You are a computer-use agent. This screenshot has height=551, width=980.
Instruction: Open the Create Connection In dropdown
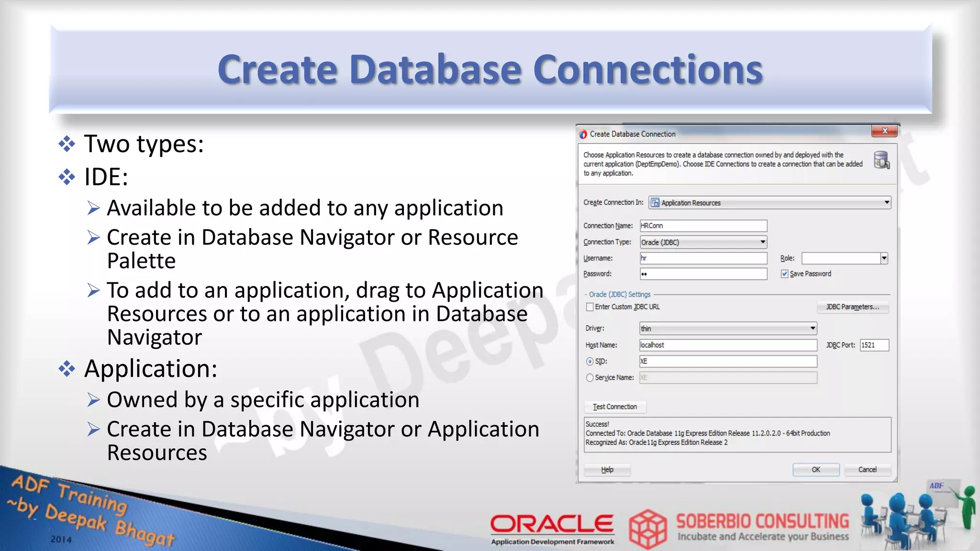[886, 203]
